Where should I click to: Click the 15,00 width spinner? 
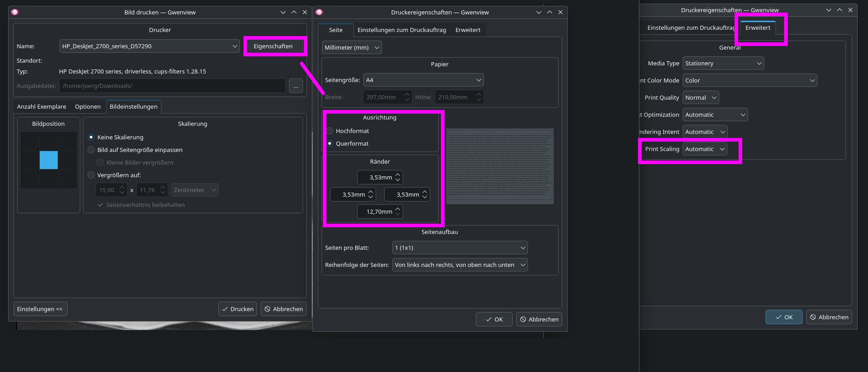[x=111, y=190]
